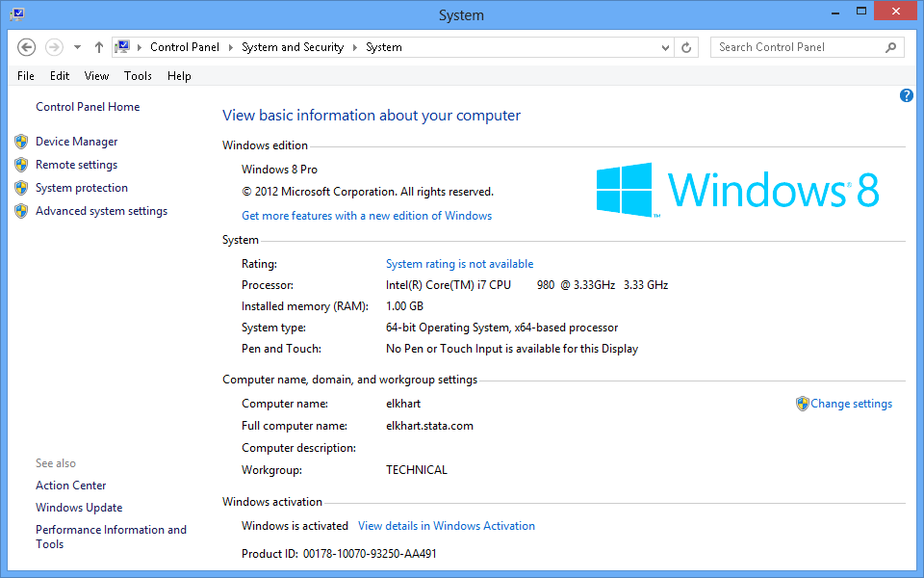This screenshot has width=924, height=578.
Task: Refresh the System page
Action: [686, 47]
